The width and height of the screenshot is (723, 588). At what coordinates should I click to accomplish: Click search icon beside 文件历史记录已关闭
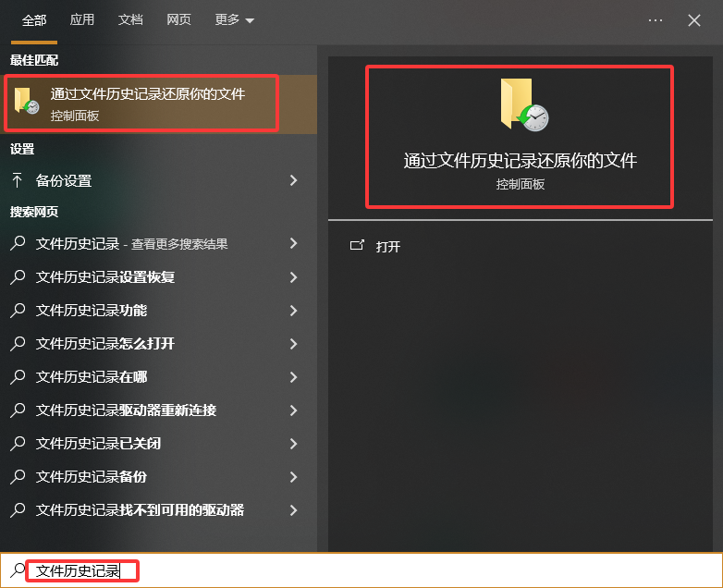pyautogui.click(x=18, y=443)
